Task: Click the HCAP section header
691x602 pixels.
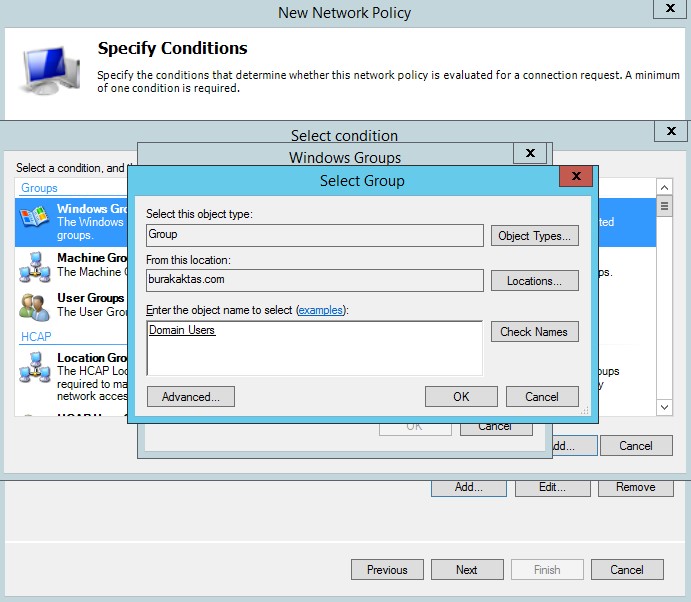Action: coord(36,337)
